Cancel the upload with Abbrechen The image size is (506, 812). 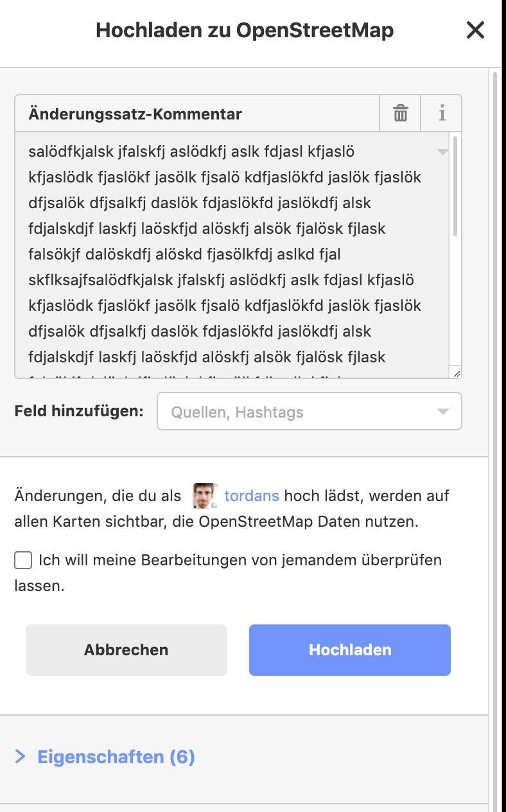126,649
